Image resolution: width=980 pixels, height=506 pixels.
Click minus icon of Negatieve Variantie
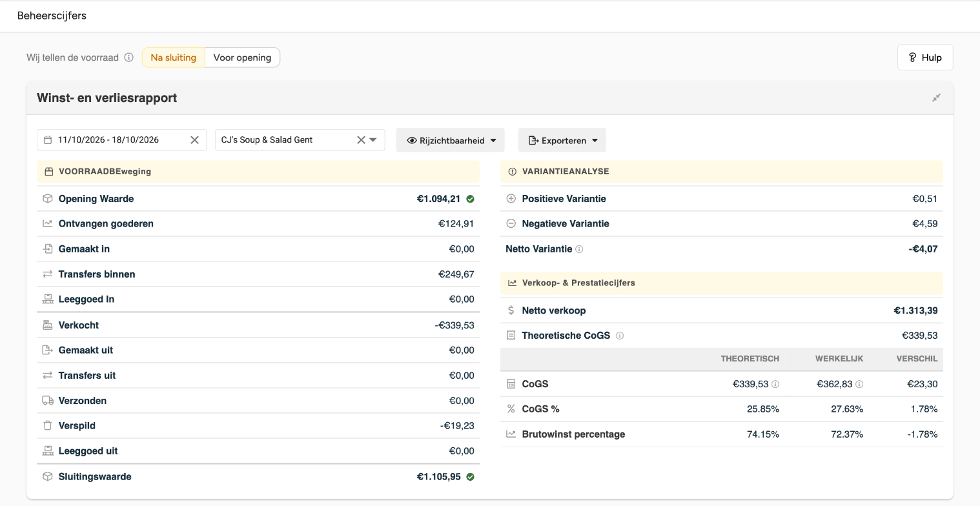(x=511, y=224)
